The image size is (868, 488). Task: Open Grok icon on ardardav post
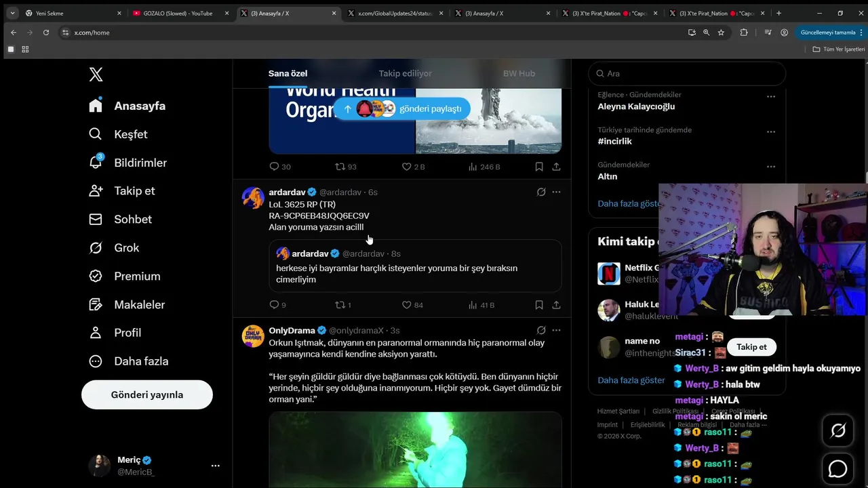pyautogui.click(x=541, y=192)
